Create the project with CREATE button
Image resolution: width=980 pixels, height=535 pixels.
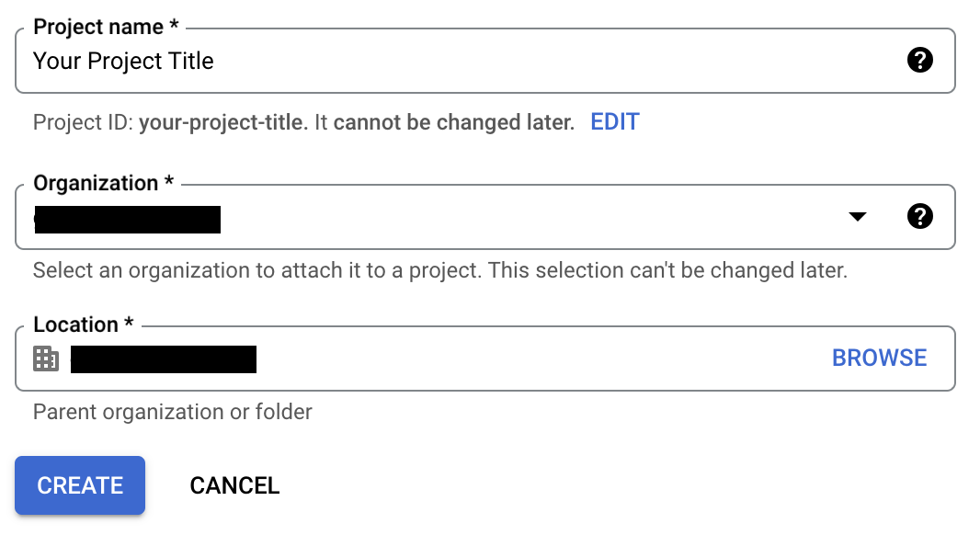80,485
